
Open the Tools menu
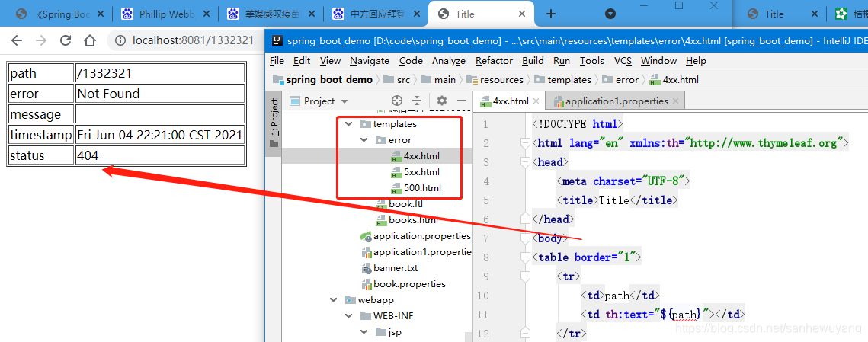point(592,60)
